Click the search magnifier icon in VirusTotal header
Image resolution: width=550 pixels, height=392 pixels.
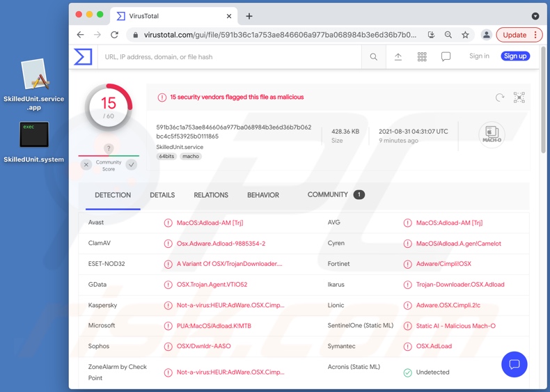click(374, 57)
